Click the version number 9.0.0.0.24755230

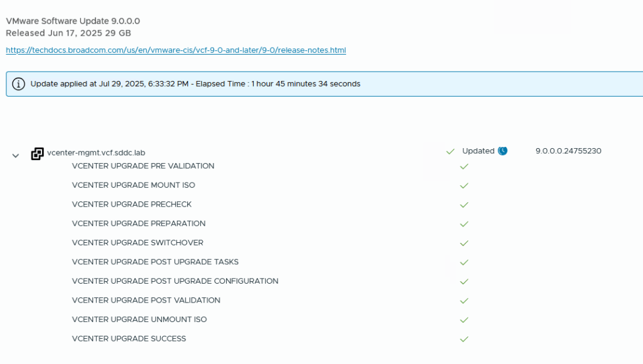point(568,151)
